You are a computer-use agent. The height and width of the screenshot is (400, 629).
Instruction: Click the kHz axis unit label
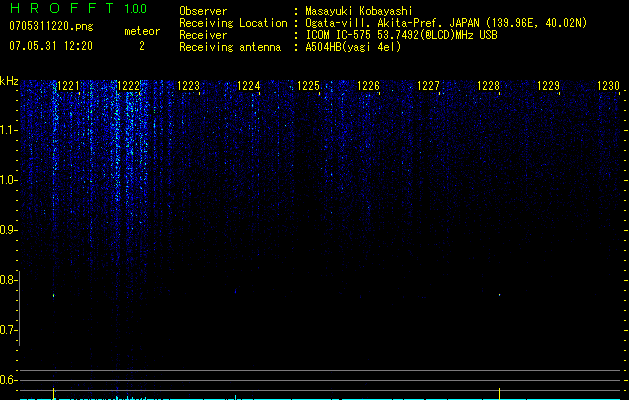point(9,81)
